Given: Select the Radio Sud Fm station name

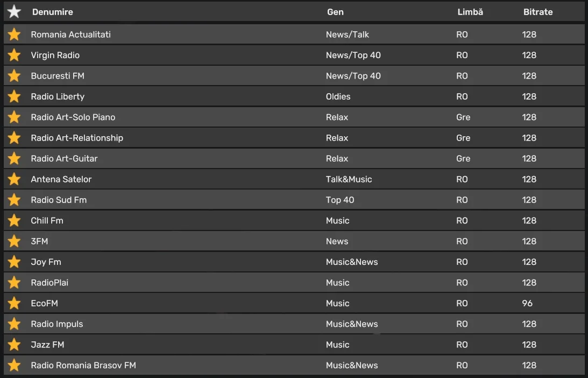Looking at the screenshot, I should [59, 200].
